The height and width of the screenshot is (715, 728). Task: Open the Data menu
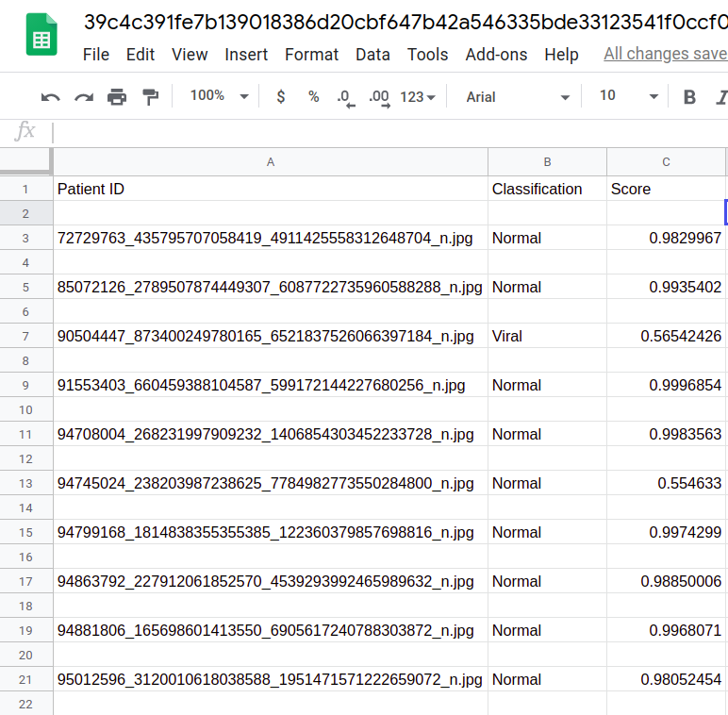point(372,55)
